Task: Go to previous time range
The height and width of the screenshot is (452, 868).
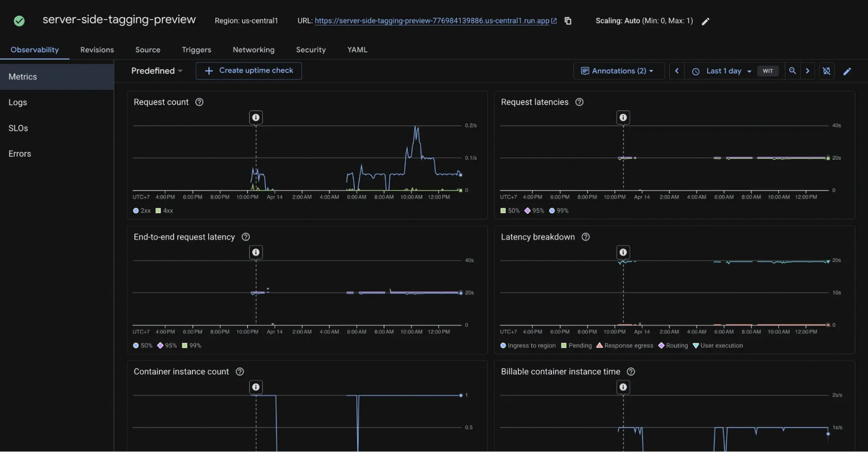Action: 677,71
